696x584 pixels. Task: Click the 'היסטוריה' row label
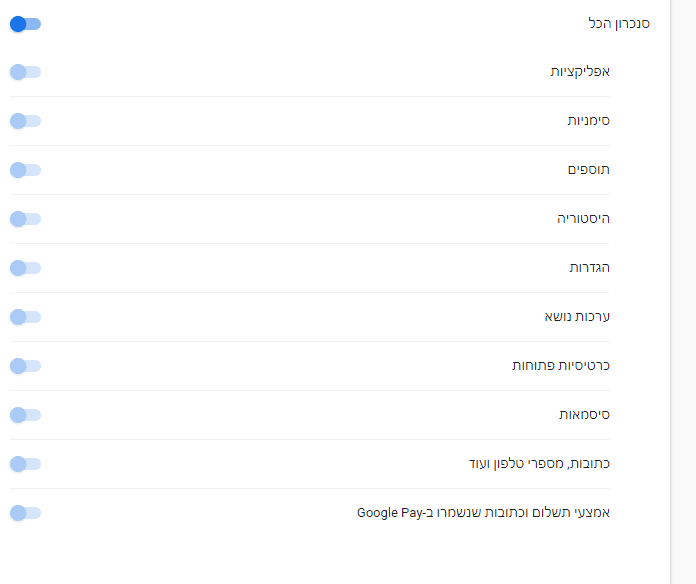click(583, 219)
